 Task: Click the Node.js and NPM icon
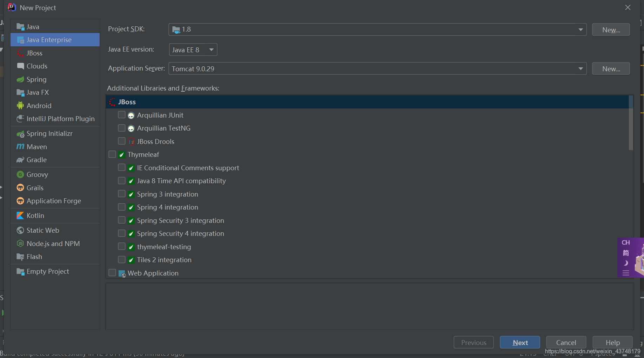pyautogui.click(x=20, y=244)
